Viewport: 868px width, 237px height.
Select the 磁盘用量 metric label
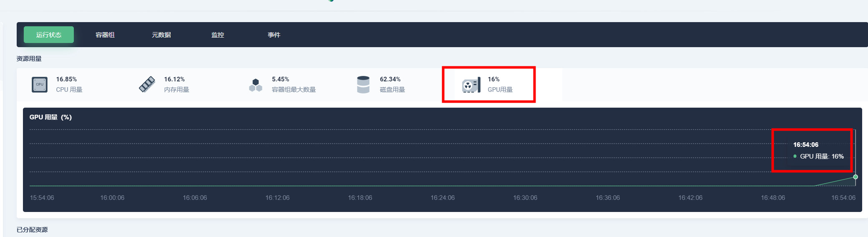392,90
